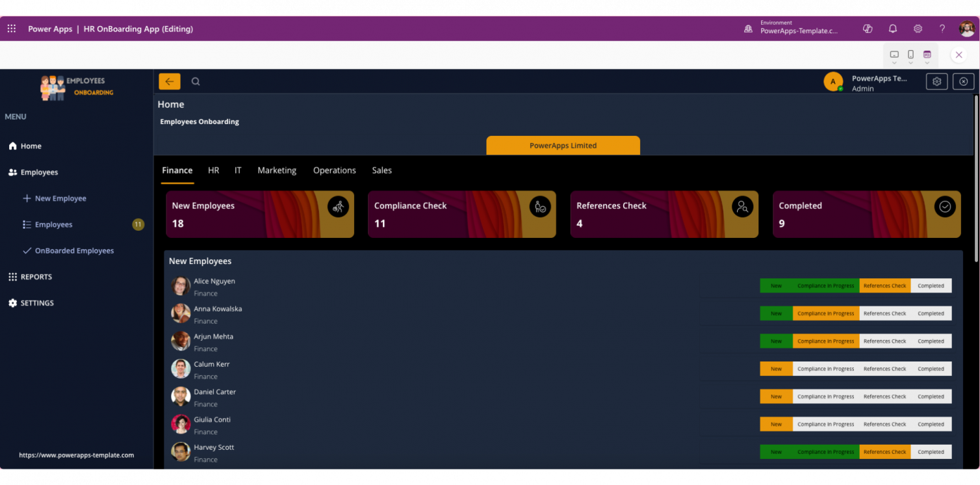Click the PowerApps Limited button
The image size is (980, 485).
click(563, 146)
